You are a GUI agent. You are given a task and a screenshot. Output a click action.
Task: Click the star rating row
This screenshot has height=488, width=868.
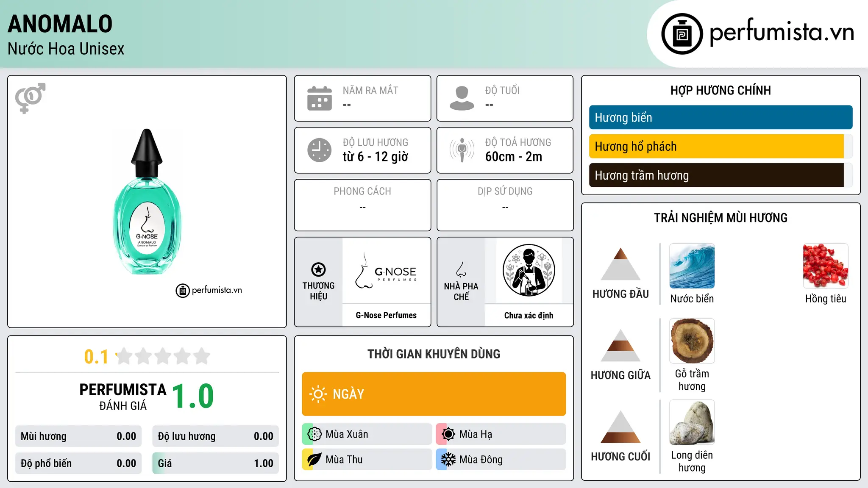point(163,356)
